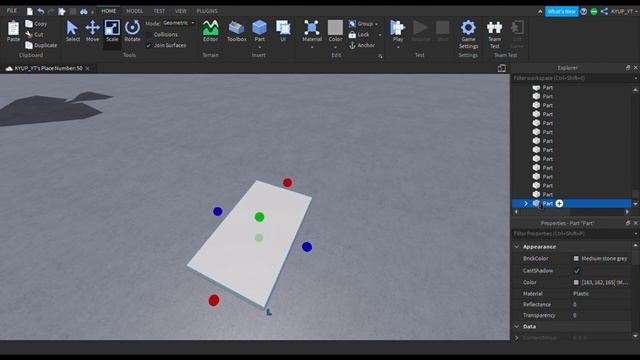Open the Lock dropdown arrow

380,35
